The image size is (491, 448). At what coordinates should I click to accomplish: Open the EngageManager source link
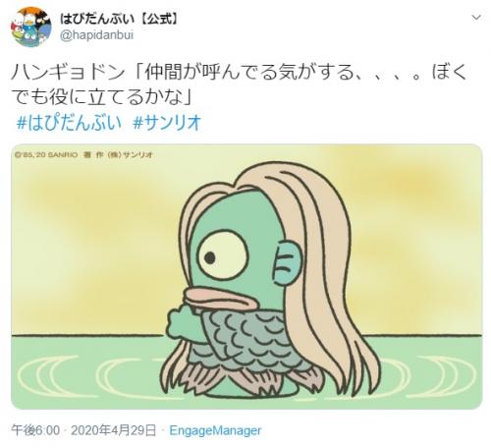(215, 430)
